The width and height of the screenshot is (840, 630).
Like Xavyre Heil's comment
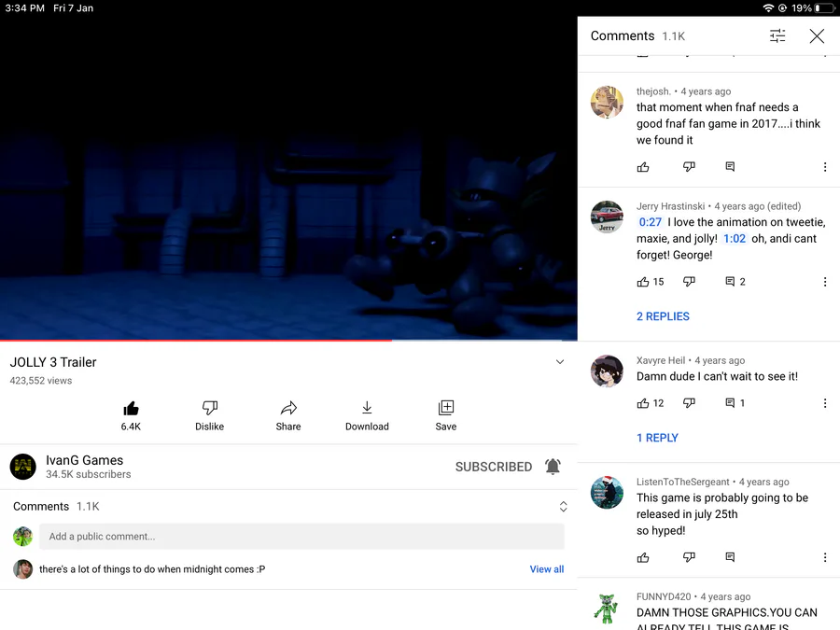(x=643, y=403)
